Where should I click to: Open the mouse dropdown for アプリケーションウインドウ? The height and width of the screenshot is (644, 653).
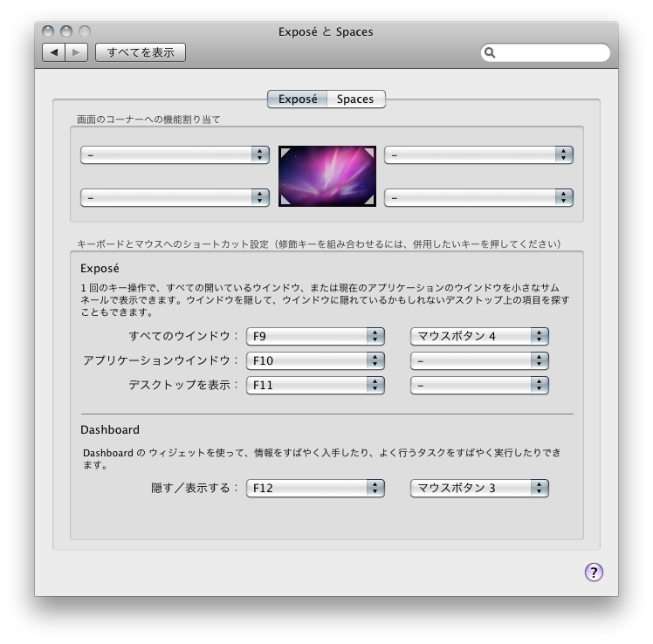coord(479,360)
